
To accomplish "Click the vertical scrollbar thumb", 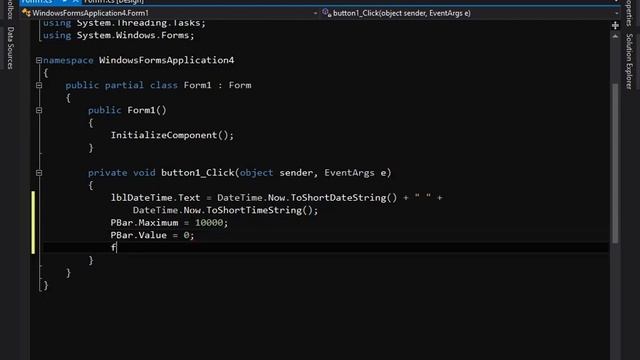I will (615, 163).
